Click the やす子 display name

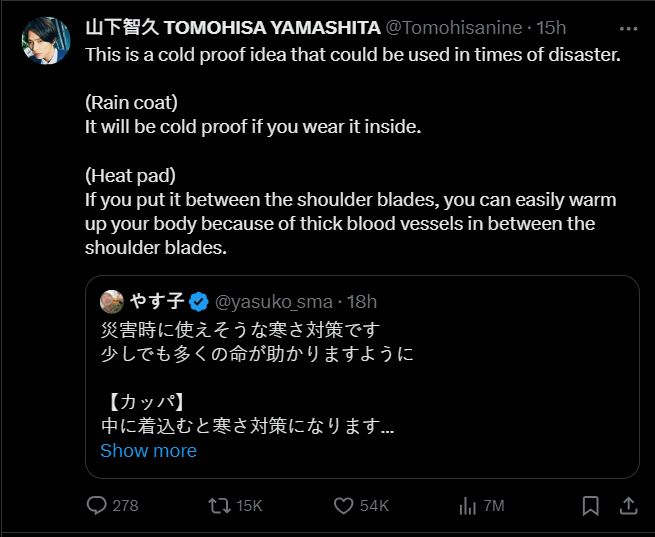[157, 301]
